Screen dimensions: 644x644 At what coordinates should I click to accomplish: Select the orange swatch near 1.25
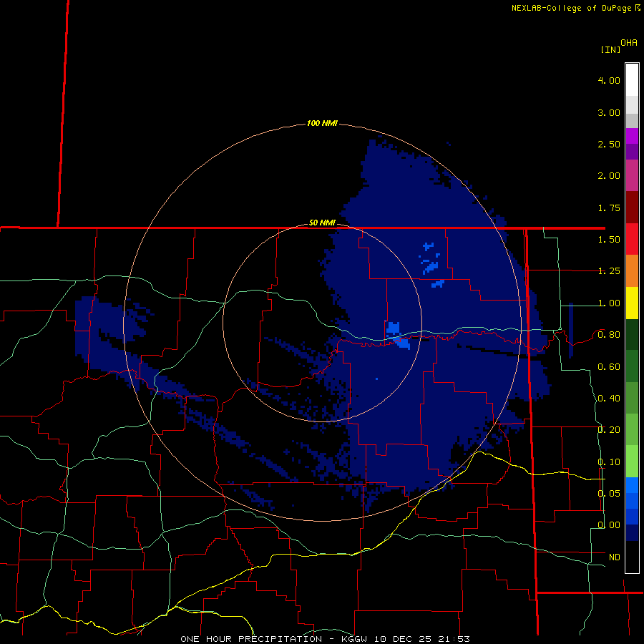[x=632, y=271]
